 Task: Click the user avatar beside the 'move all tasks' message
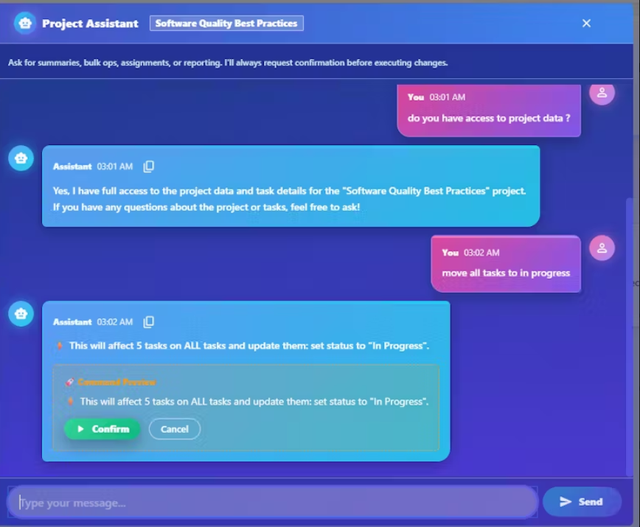click(602, 248)
